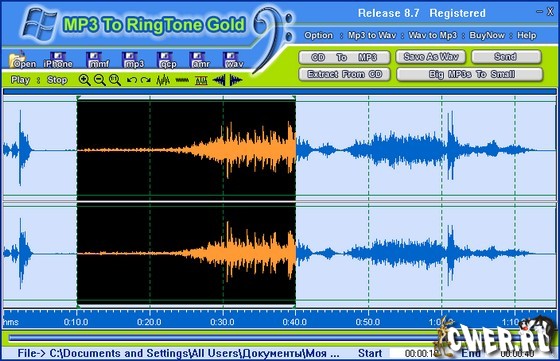Screen dimensions: 560x361
Task: Play the audio selection
Action: [20, 80]
